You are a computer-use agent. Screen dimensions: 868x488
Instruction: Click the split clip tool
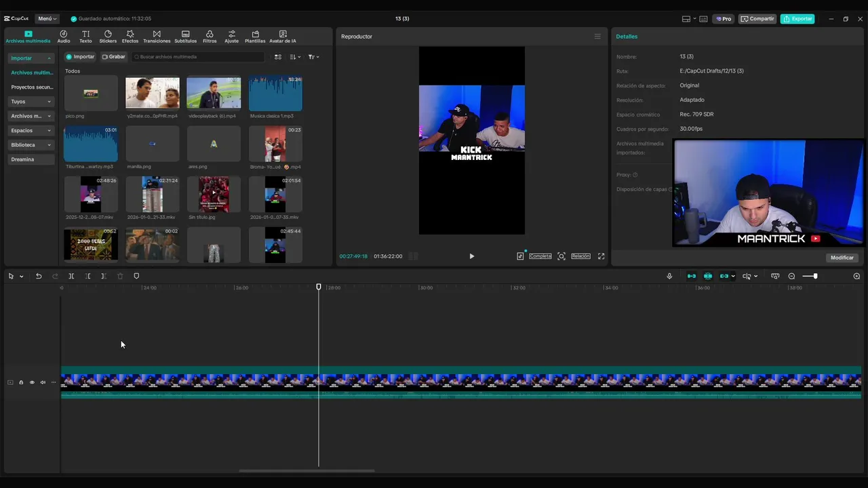tap(71, 276)
